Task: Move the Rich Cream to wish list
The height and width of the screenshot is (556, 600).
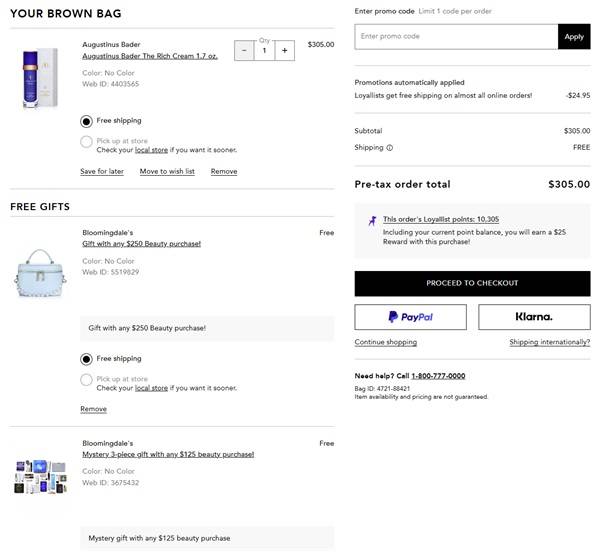Action: tap(167, 171)
